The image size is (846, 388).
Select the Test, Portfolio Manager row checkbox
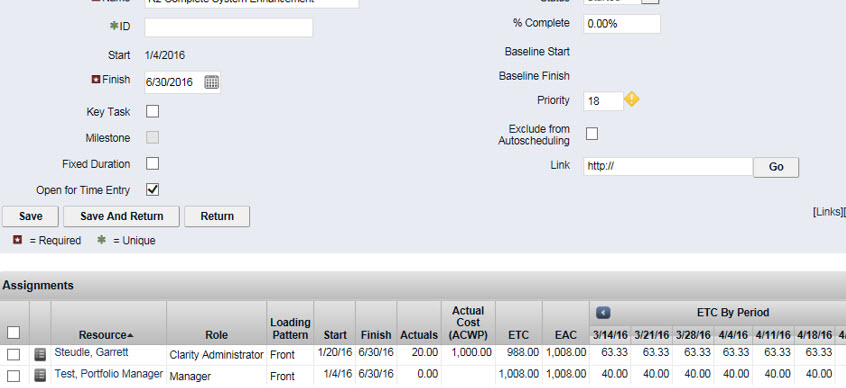click(x=13, y=376)
